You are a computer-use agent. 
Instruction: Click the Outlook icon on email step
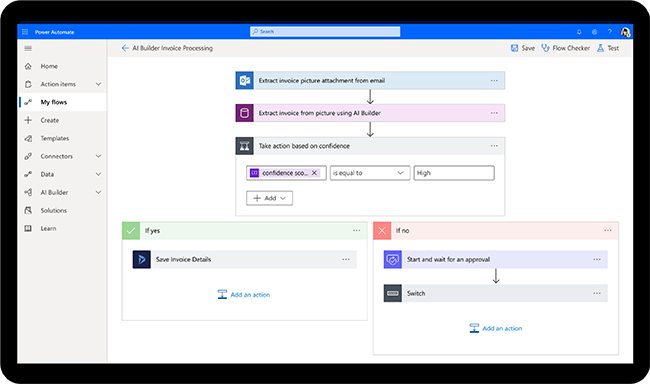(245, 80)
